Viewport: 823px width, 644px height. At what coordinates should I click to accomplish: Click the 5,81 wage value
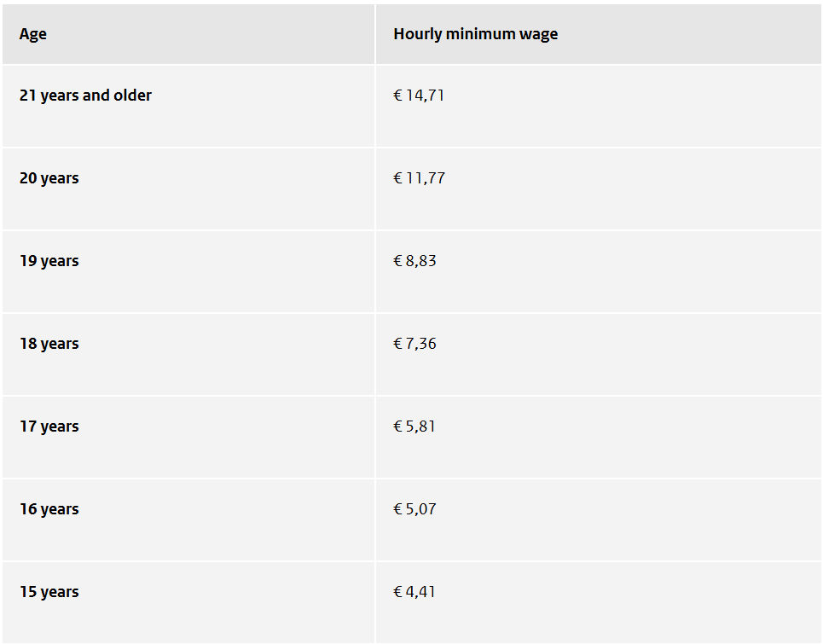coord(420,426)
